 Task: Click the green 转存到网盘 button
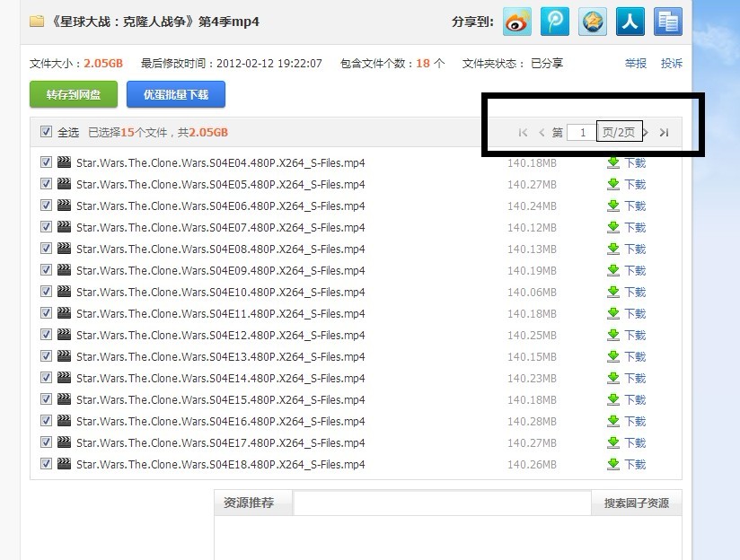(74, 94)
